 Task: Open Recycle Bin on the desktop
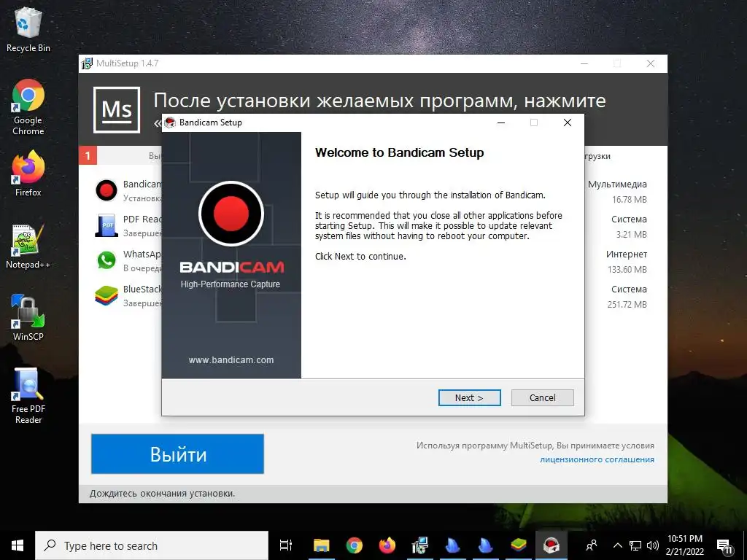[28, 29]
